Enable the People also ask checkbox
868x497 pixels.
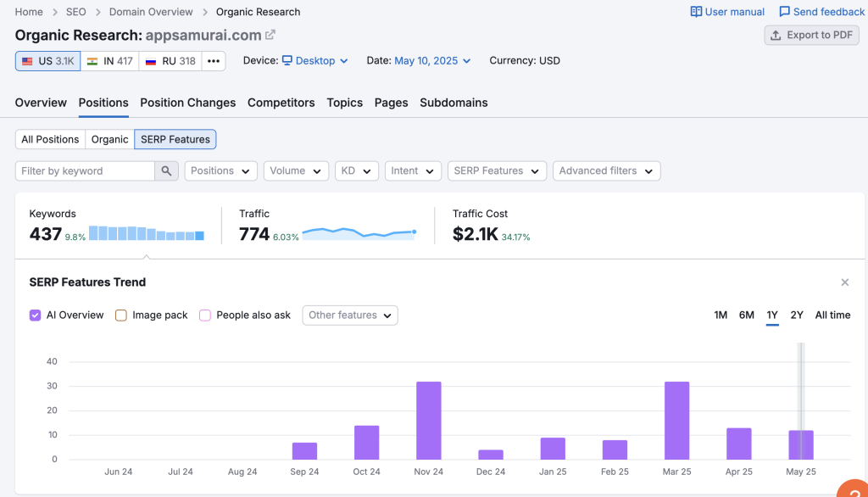[205, 316]
